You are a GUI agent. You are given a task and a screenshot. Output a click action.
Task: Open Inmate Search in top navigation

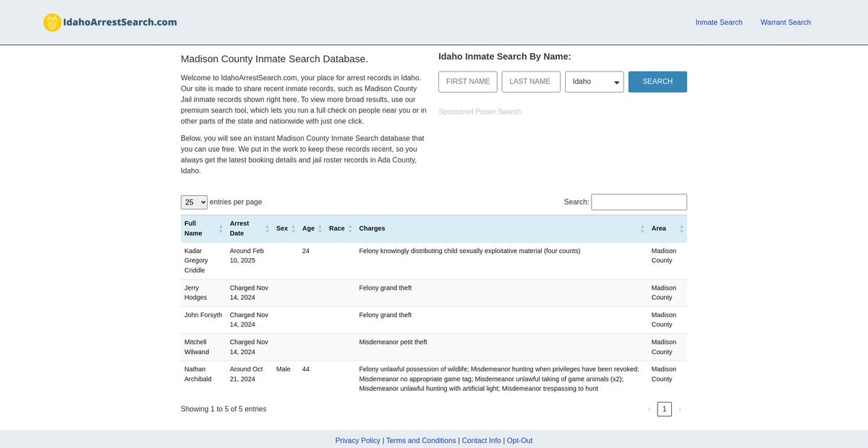[x=718, y=22]
